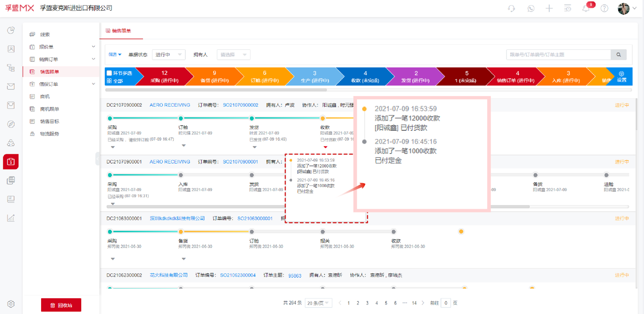Open help using the question mark icon
This screenshot has width=644, height=314.
(x=604, y=8)
